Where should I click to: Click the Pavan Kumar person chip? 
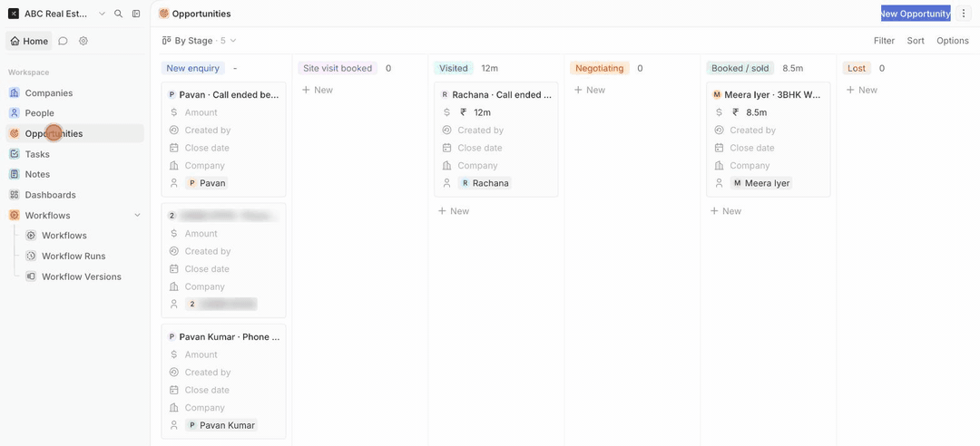[221, 425]
